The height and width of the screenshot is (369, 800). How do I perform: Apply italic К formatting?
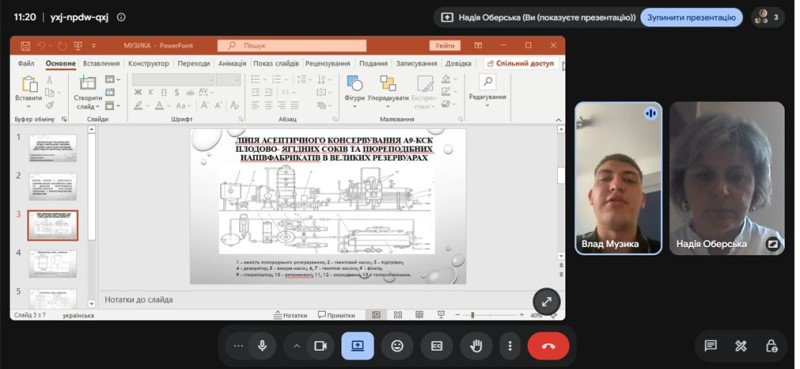point(151,92)
